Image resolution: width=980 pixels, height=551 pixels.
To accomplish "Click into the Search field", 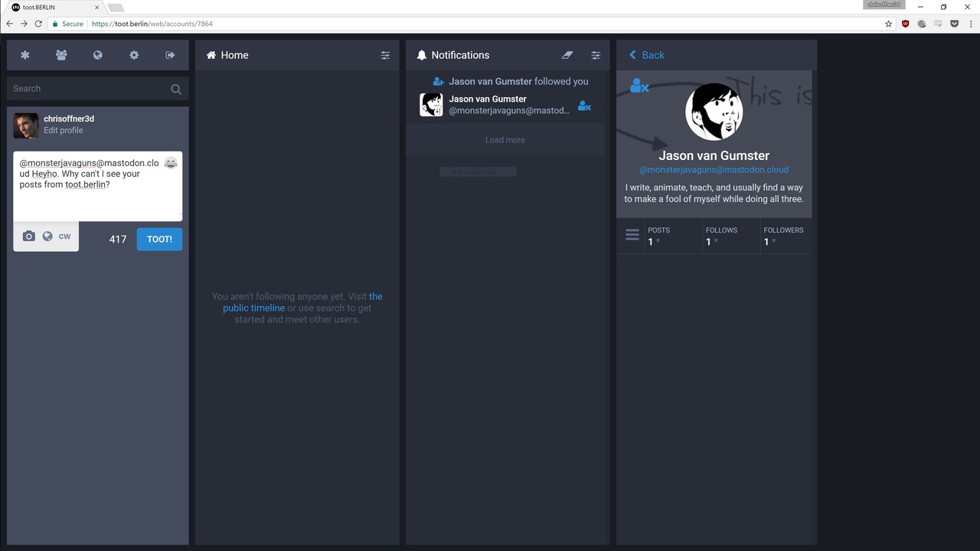I will tap(88, 89).
